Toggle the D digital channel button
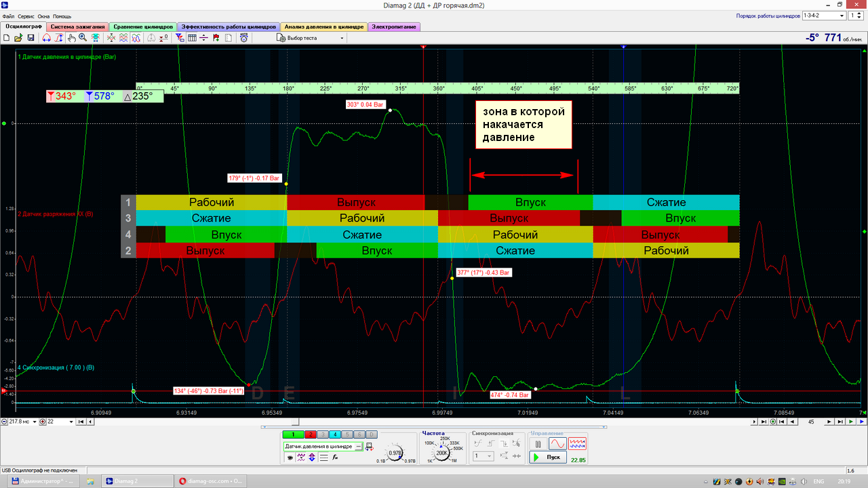The width and height of the screenshot is (868, 488). point(372,434)
